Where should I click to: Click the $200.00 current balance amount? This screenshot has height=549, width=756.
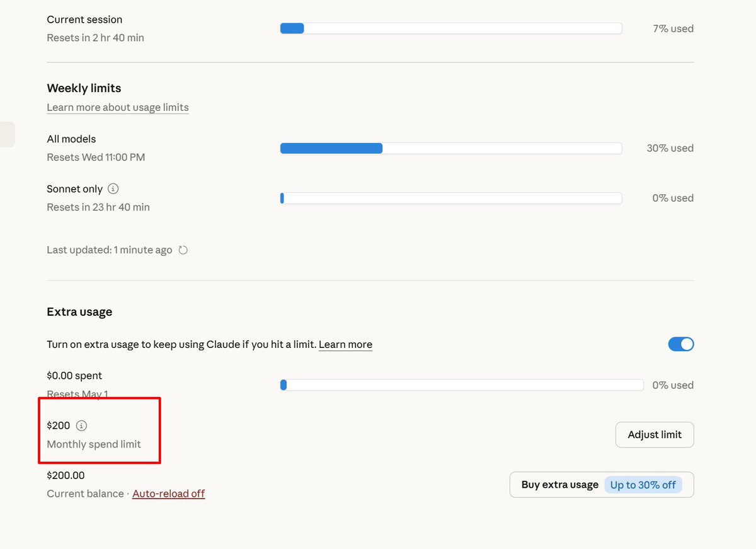tap(66, 475)
